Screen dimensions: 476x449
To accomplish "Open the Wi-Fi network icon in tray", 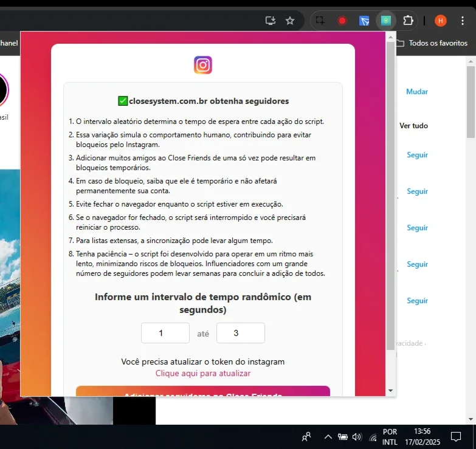I will 373,437.
